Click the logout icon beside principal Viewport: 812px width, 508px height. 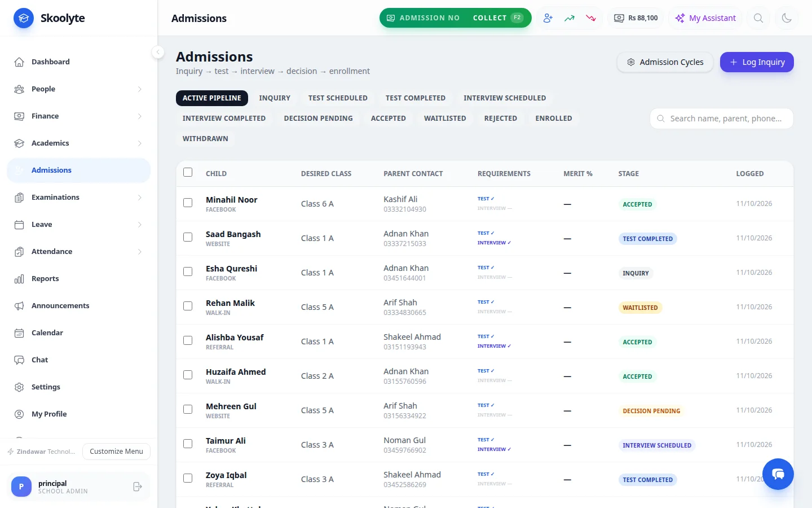137,487
